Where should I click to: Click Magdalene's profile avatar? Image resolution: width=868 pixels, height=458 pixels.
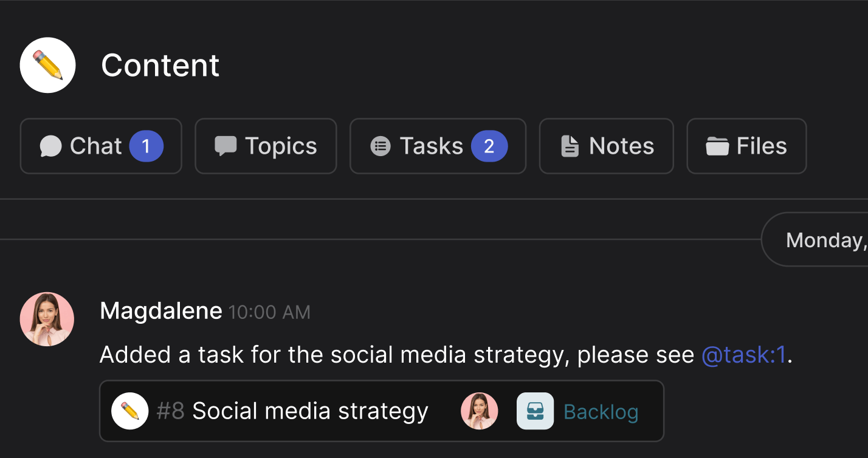point(47,319)
